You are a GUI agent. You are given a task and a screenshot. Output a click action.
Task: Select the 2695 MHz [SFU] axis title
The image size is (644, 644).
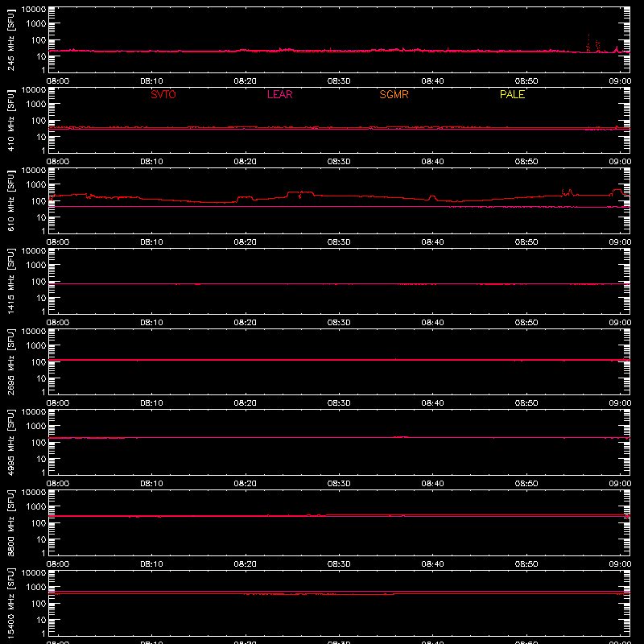tap(11, 361)
